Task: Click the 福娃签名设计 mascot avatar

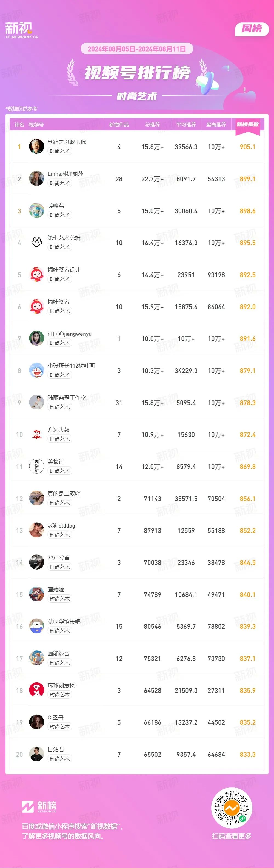Action: coord(36,275)
